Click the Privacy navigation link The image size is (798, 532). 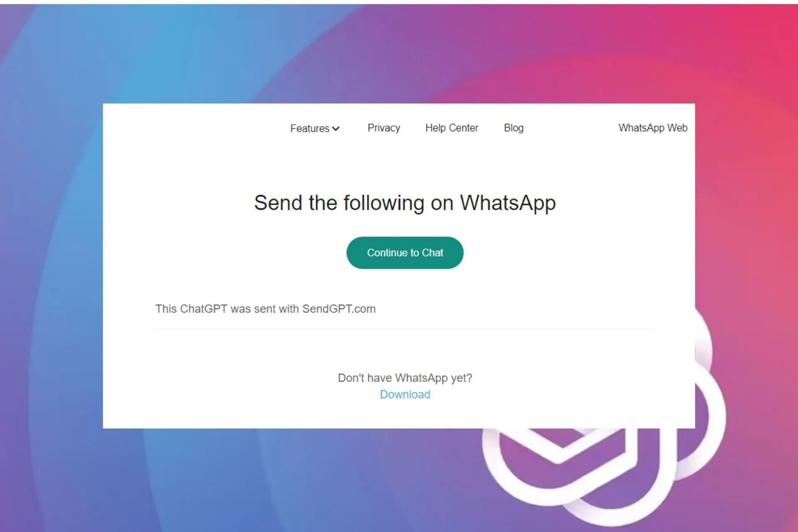pos(384,128)
